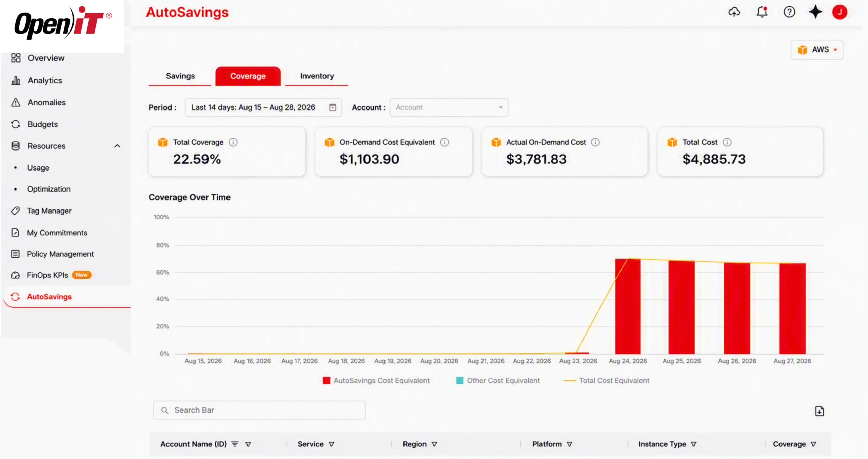Open Budgets page

click(43, 124)
